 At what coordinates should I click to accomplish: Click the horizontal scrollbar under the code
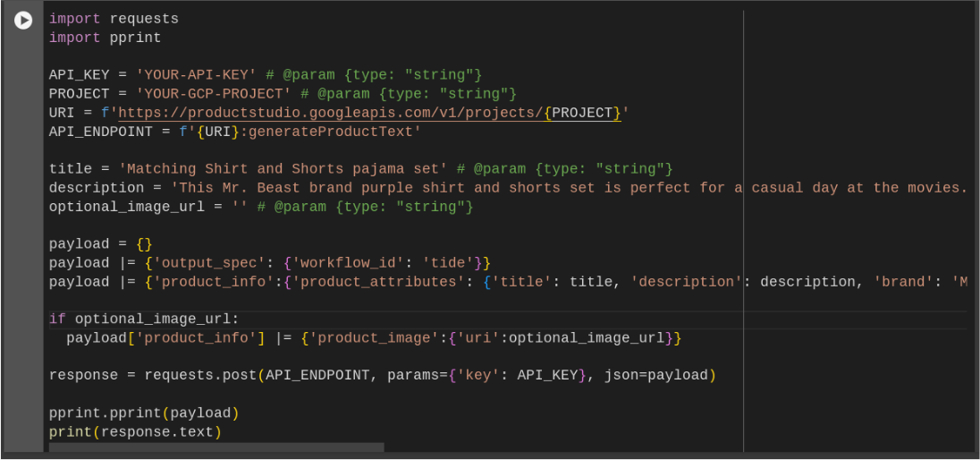point(216,447)
